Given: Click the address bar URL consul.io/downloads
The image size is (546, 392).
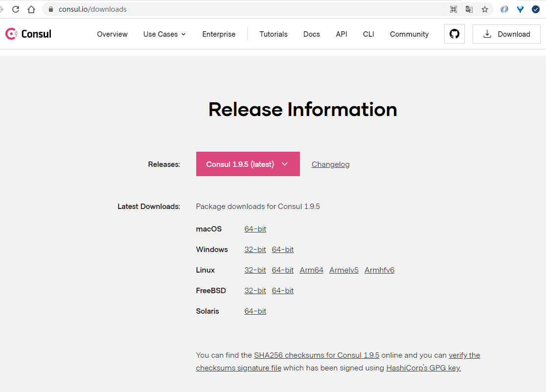Looking at the screenshot, I should [x=92, y=9].
